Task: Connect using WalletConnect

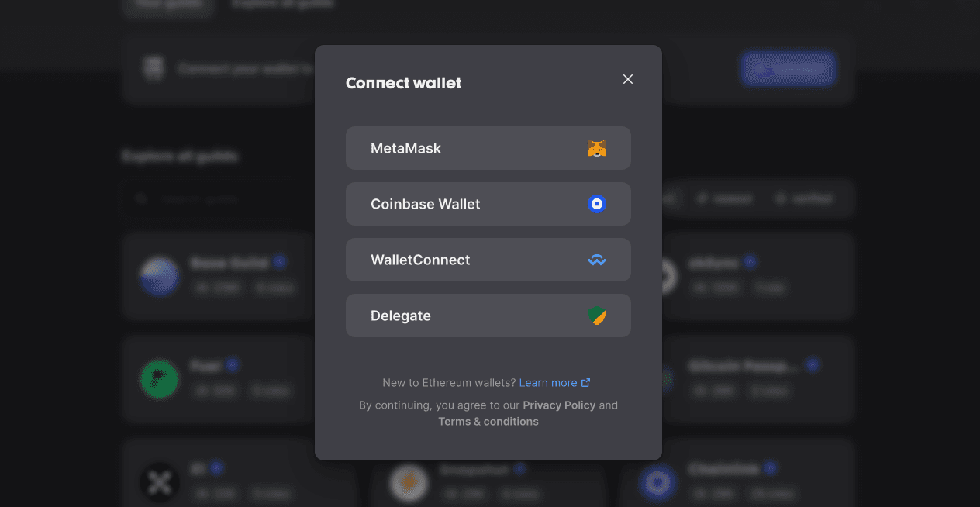Action: pos(488,260)
